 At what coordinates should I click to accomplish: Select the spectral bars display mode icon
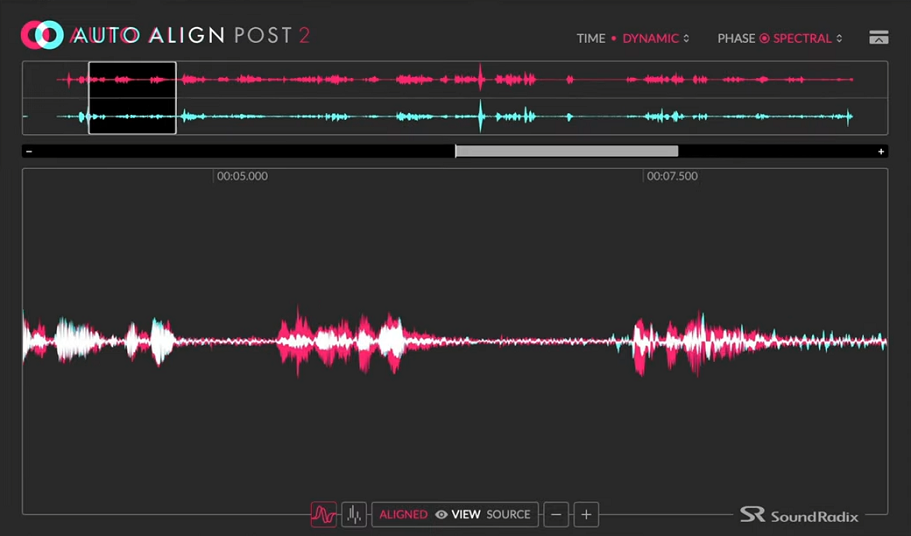354,514
